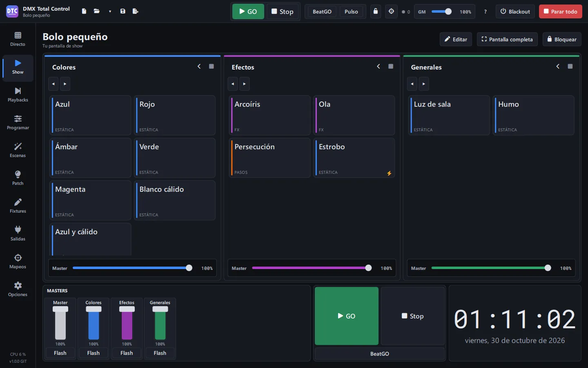Click the export show icon

pos(136,11)
